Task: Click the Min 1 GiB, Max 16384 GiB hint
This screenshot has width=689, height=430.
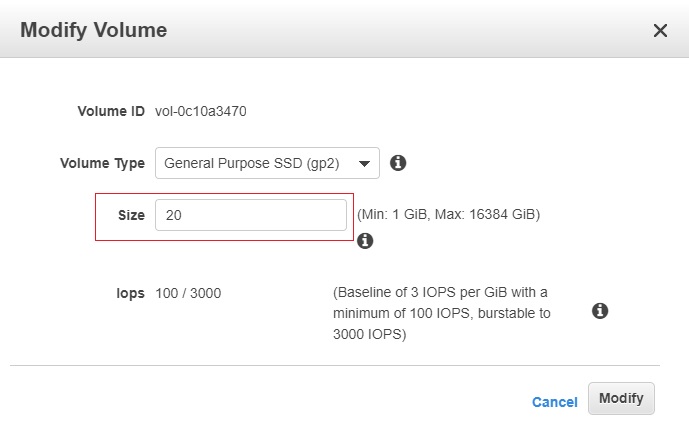Action: [x=448, y=214]
